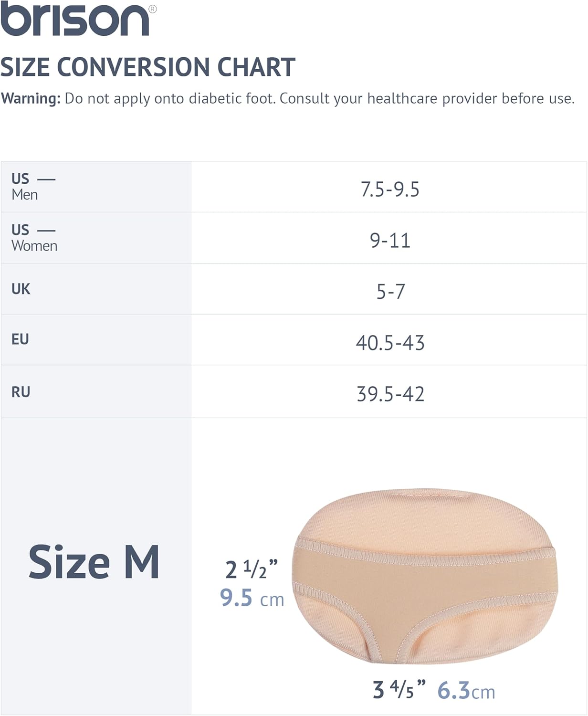Select the SIZE CONVERSION CHART heading

coord(148,67)
